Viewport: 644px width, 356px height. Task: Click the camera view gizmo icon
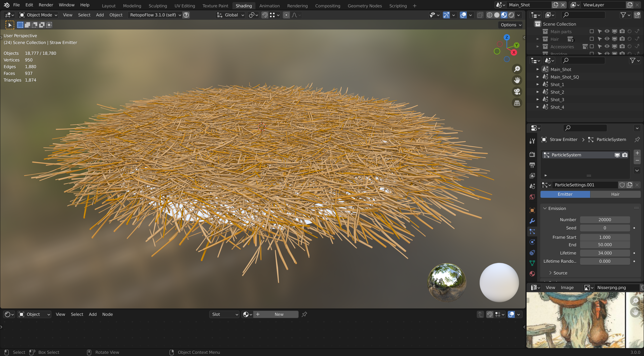tap(517, 92)
